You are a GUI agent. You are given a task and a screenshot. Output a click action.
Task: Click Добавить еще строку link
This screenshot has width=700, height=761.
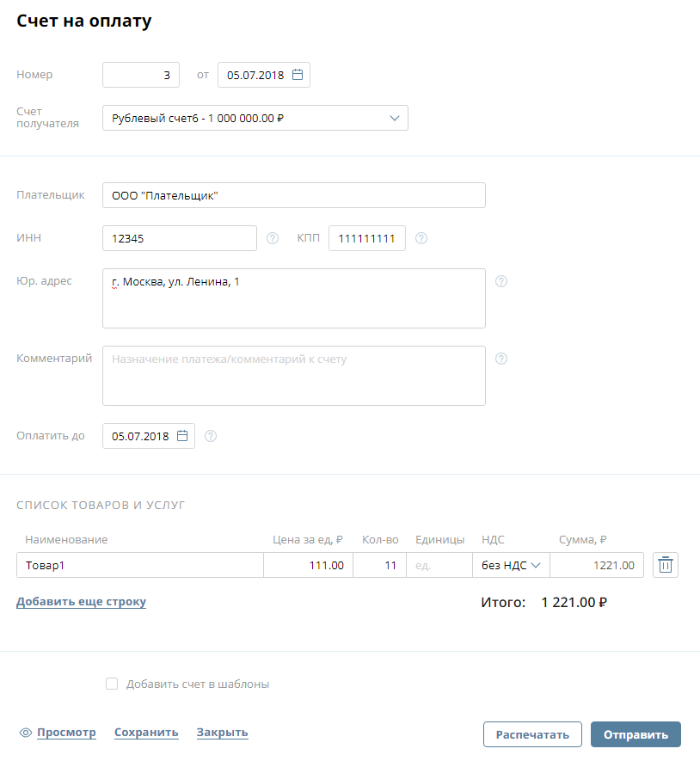(x=81, y=602)
